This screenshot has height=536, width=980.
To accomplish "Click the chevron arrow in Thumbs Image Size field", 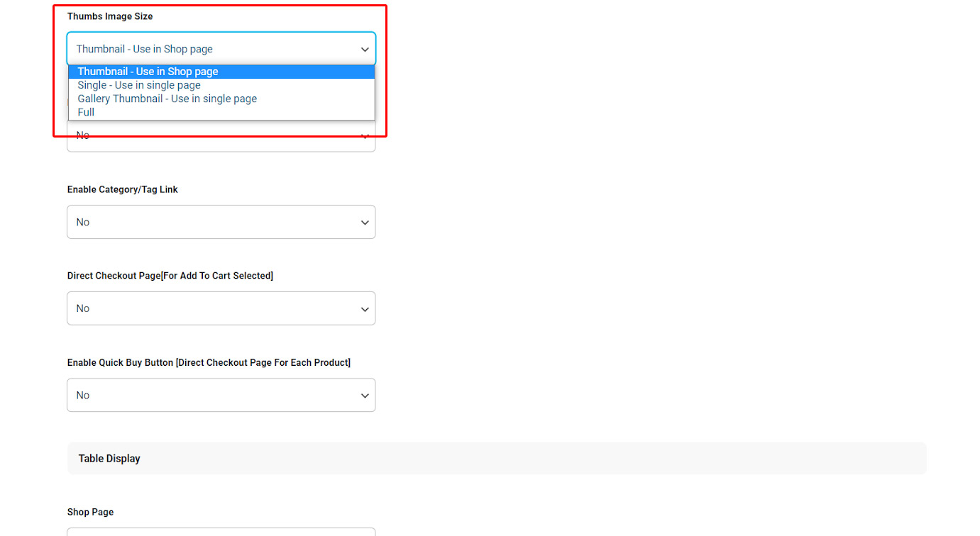I will (365, 50).
